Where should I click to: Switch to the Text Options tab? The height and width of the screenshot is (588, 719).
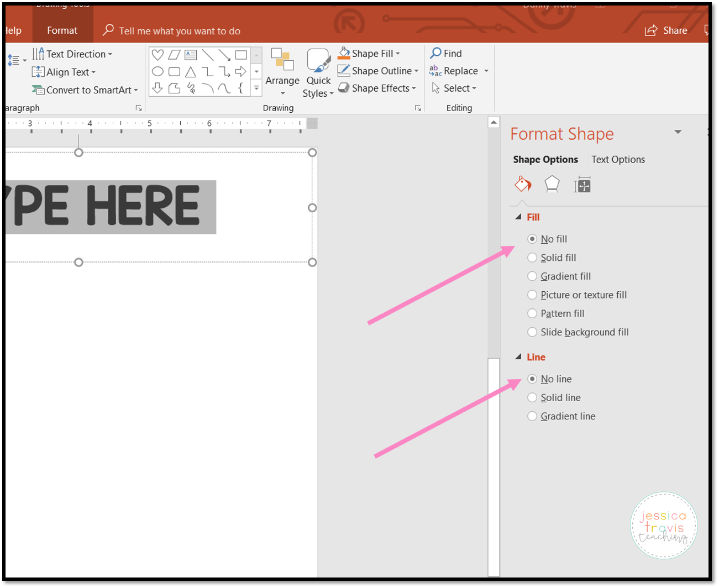(x=618, y=159)
